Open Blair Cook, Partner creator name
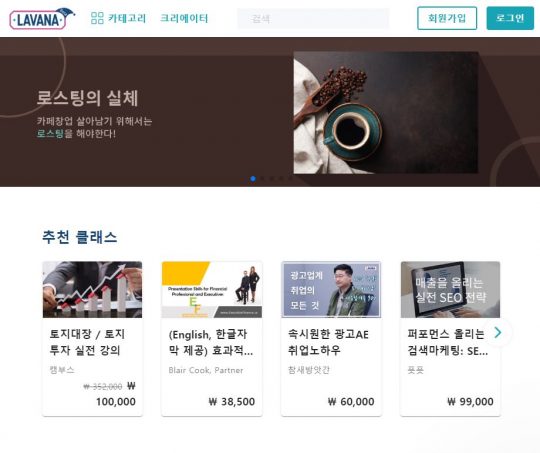The image size is (540, 453). (206, 370)
